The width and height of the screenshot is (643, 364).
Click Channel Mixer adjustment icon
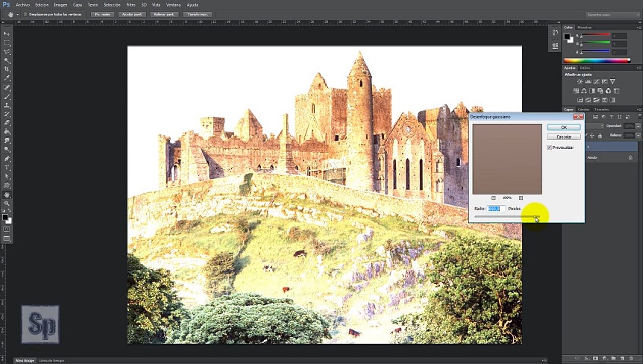click(x=609, y=91)
